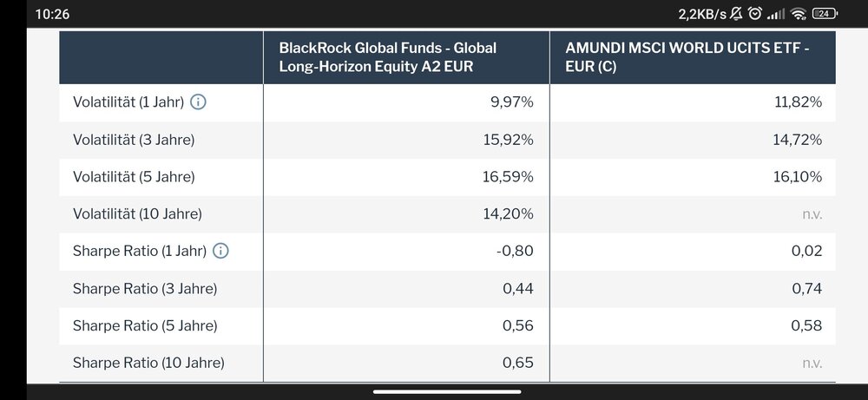Select the Sharpe Ratio (10 Jahre) row label
This screenshot has height=400, width=868.
point(148,364)
